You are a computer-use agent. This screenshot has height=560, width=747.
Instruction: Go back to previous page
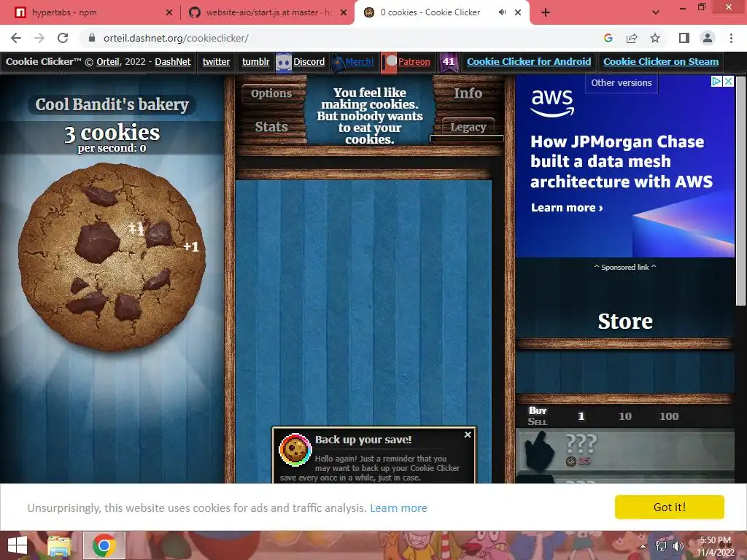(16, 38)
